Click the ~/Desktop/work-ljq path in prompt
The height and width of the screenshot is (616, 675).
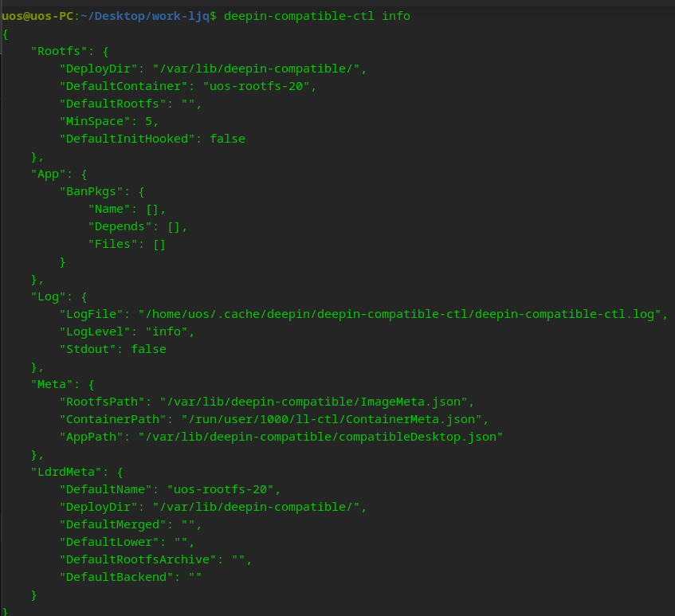(145, 17)
